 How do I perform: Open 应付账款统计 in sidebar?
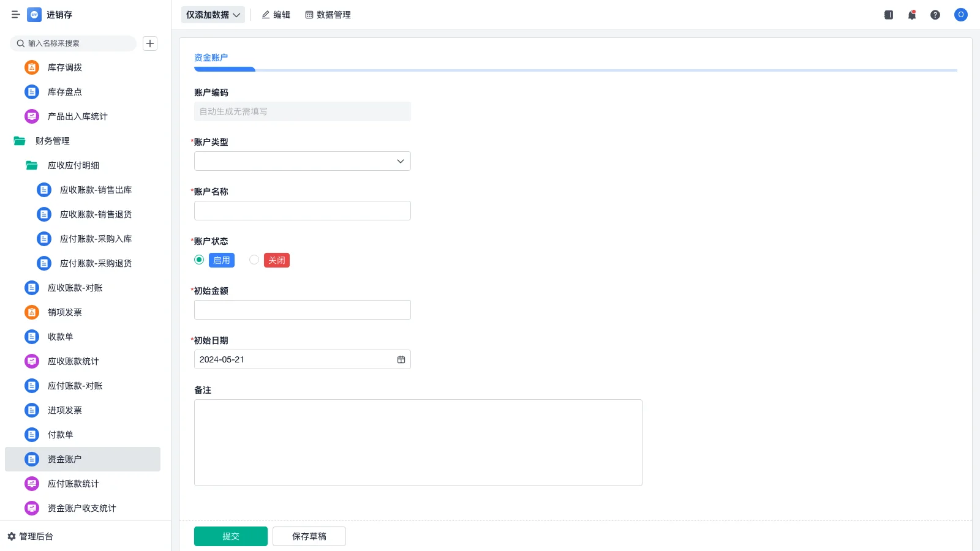[x=83, y=484]
